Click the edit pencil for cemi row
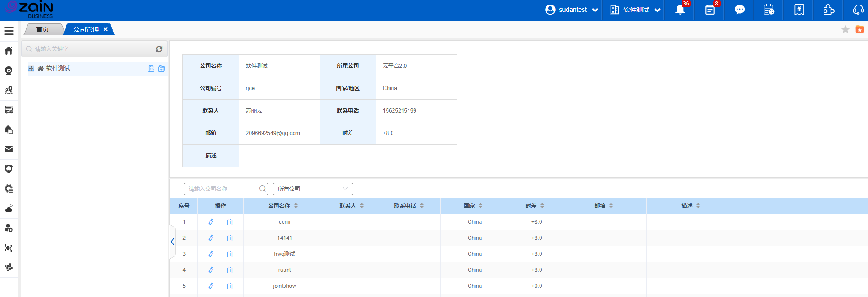 (211, 222)
